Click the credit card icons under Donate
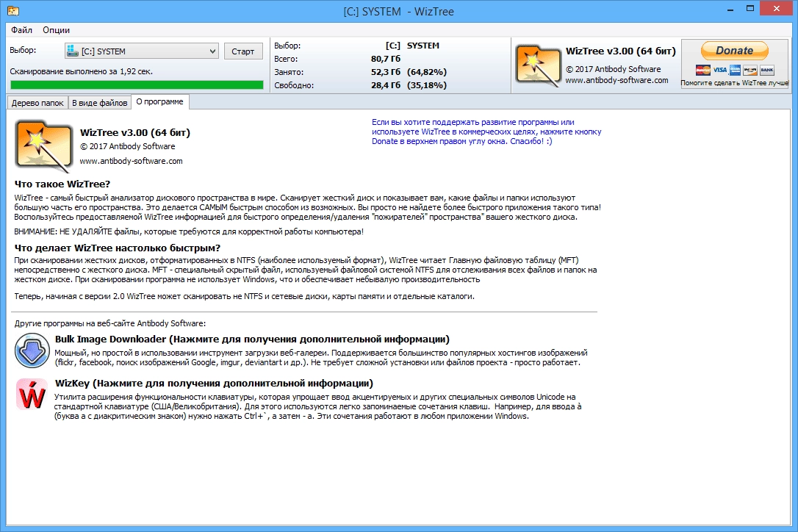Screen dimensions: 798x532 (x=735, y=71)
